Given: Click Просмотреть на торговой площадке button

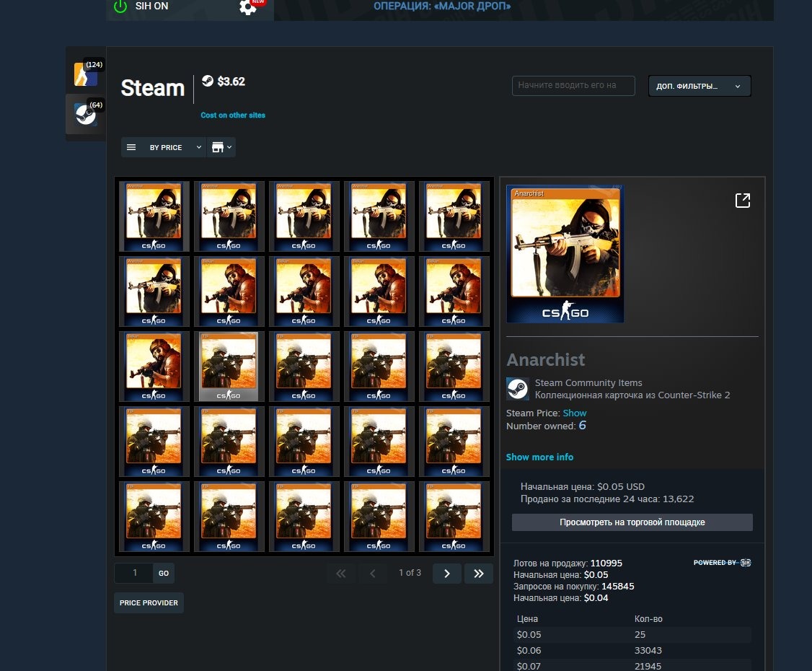Looking at the screenshot, I should 632,522.
